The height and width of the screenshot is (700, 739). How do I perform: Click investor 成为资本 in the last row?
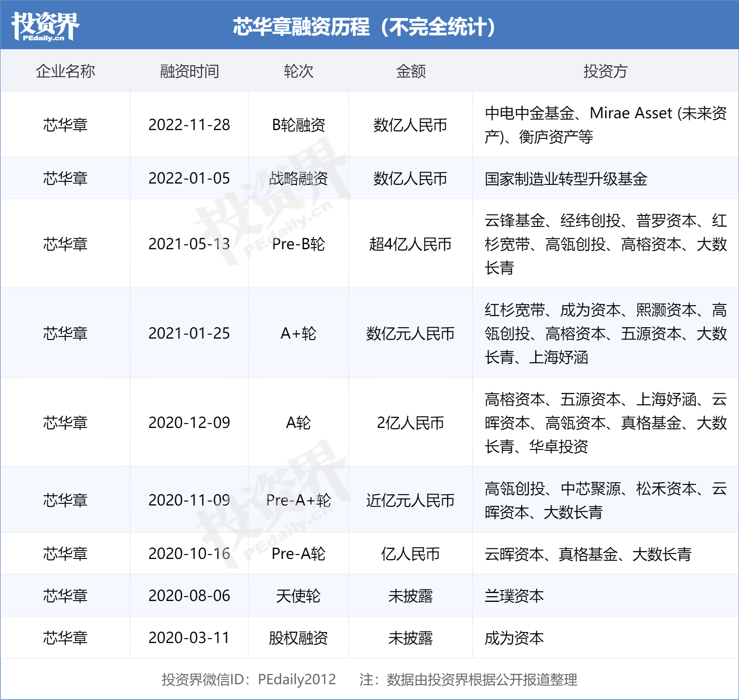pos(514,638)
